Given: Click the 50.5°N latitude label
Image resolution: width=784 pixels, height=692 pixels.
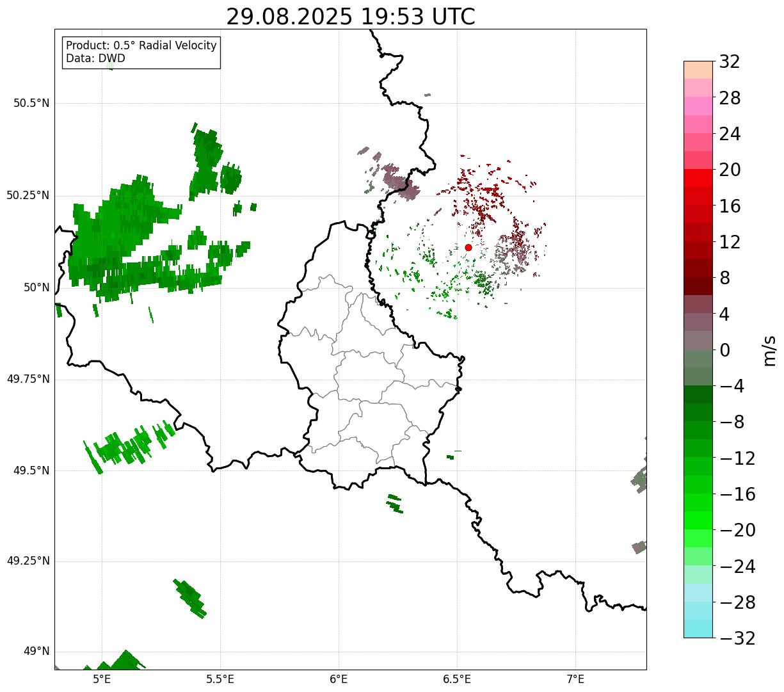Looking at the screenshot, I should point(31,103).
